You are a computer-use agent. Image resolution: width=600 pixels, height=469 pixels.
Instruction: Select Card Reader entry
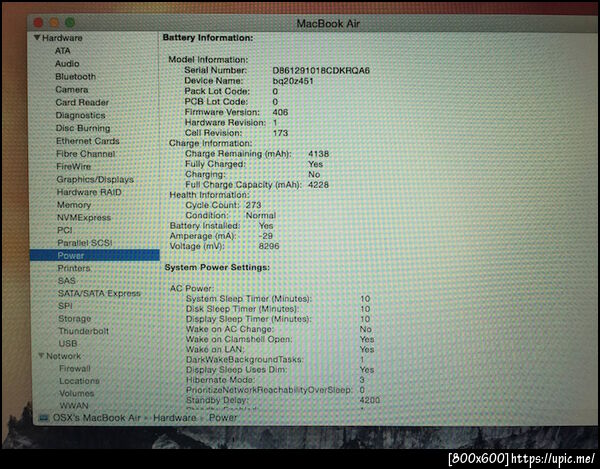(82, 102)
